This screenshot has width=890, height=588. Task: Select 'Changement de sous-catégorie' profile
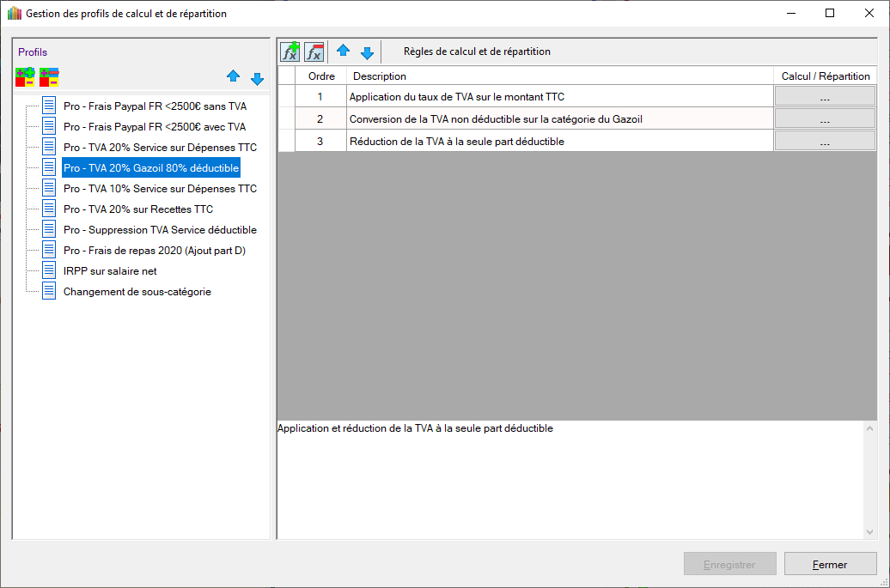click(137, 292)
